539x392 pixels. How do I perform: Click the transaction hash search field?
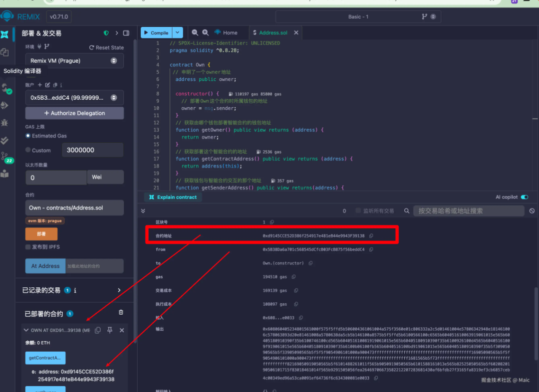pos(469,211)
